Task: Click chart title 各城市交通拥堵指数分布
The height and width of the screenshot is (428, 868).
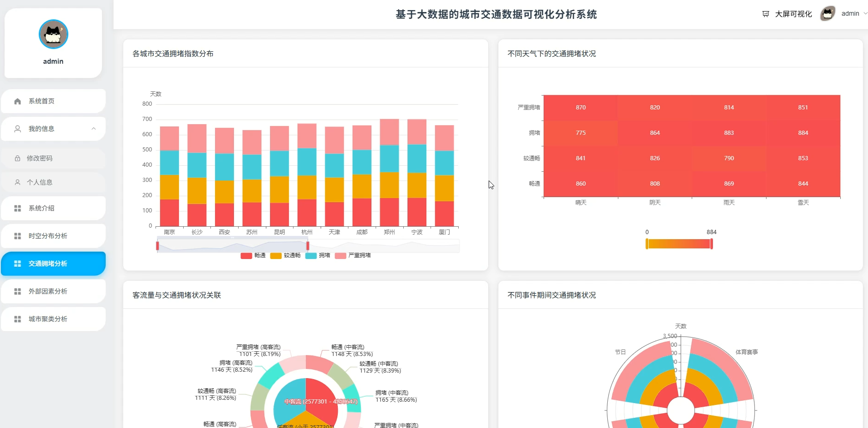Action: 173,54
